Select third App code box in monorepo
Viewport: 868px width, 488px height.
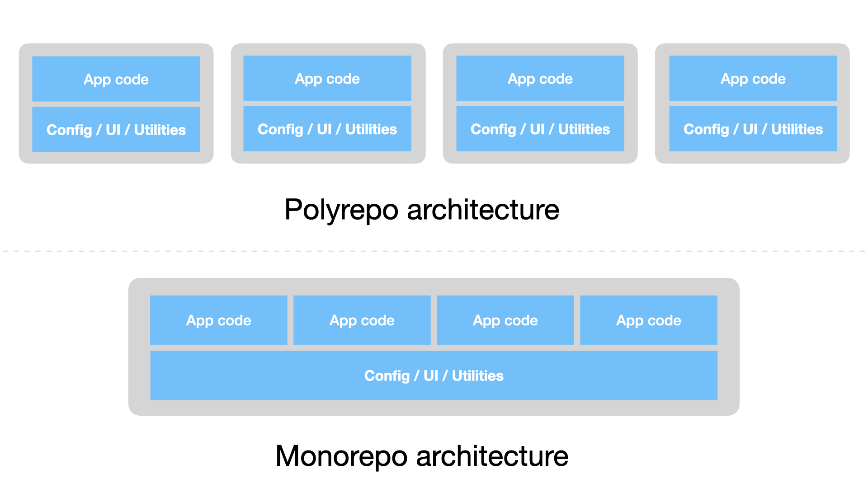click(505, 320)
